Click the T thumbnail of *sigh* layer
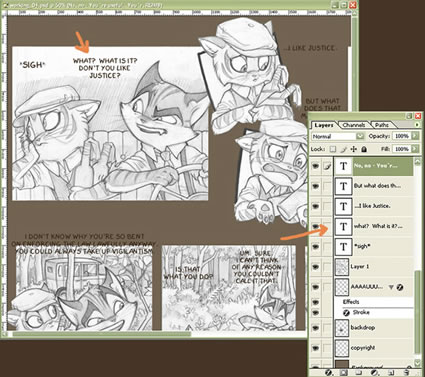Screen dimensions: 425x377 pyautogui.click(x=343, y=246)
